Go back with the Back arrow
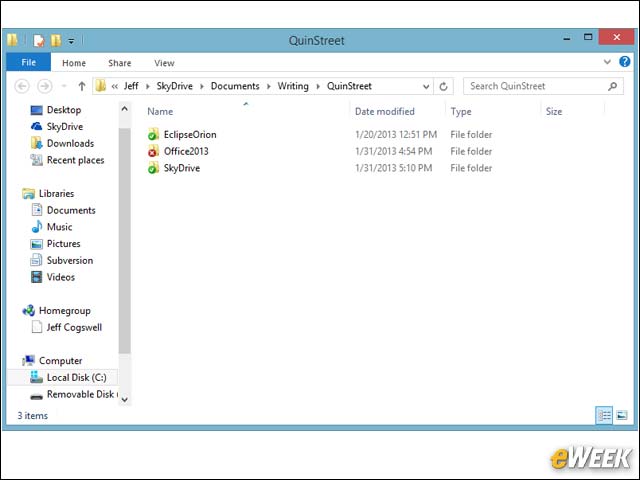 pyautogui.click(x=22, y=86)
